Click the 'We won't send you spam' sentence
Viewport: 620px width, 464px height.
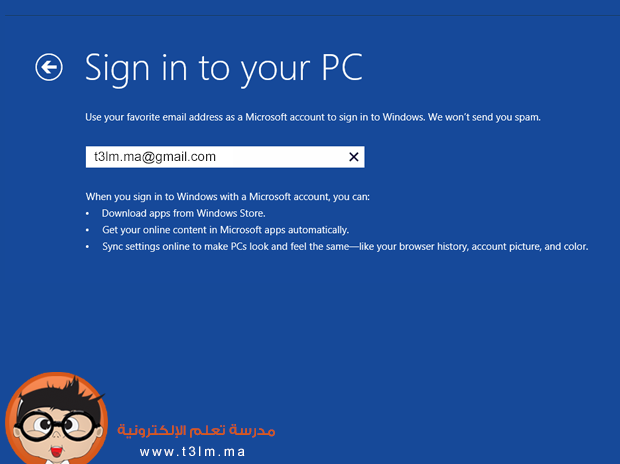click(484, 117)
